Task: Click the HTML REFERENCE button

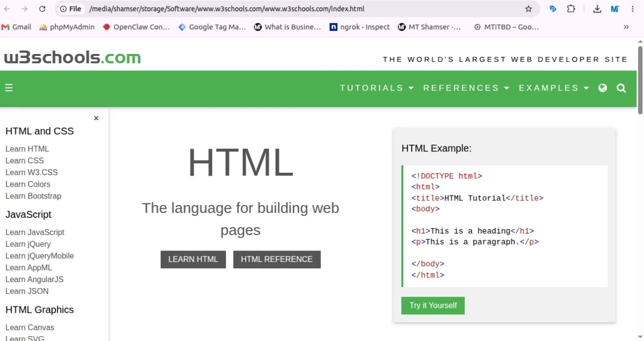Action: click(x=277, y=259)
